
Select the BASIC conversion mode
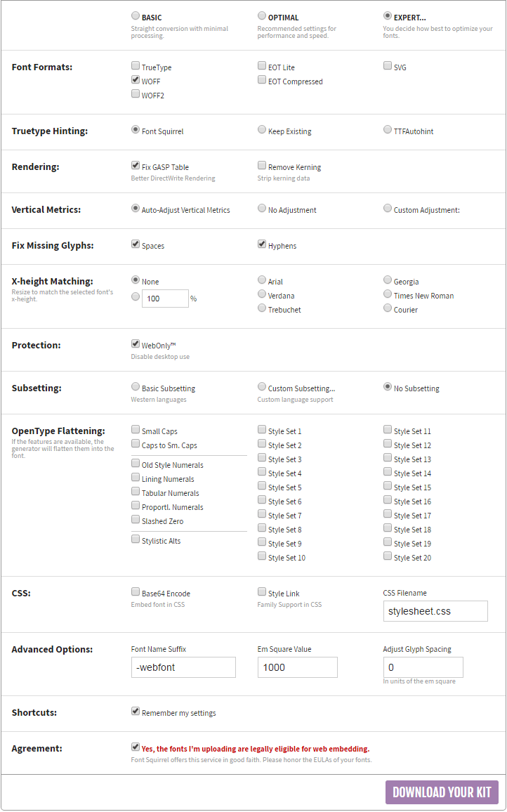(x=135, y=16)
